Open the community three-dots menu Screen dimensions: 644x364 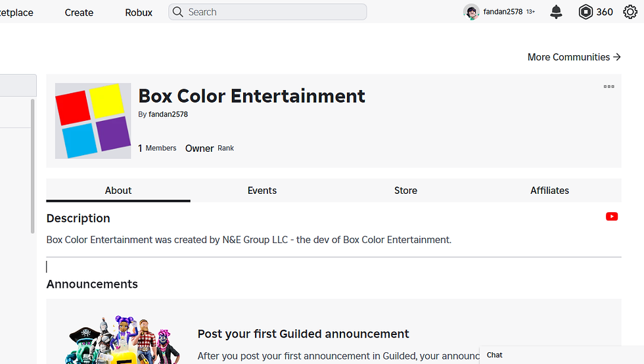point(609,86)
